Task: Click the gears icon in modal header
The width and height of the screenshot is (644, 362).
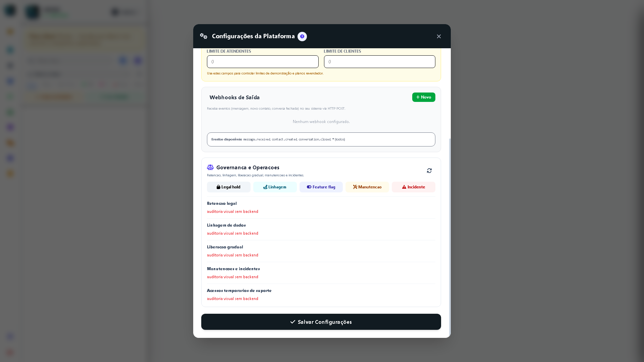Action: coord(204,36)
